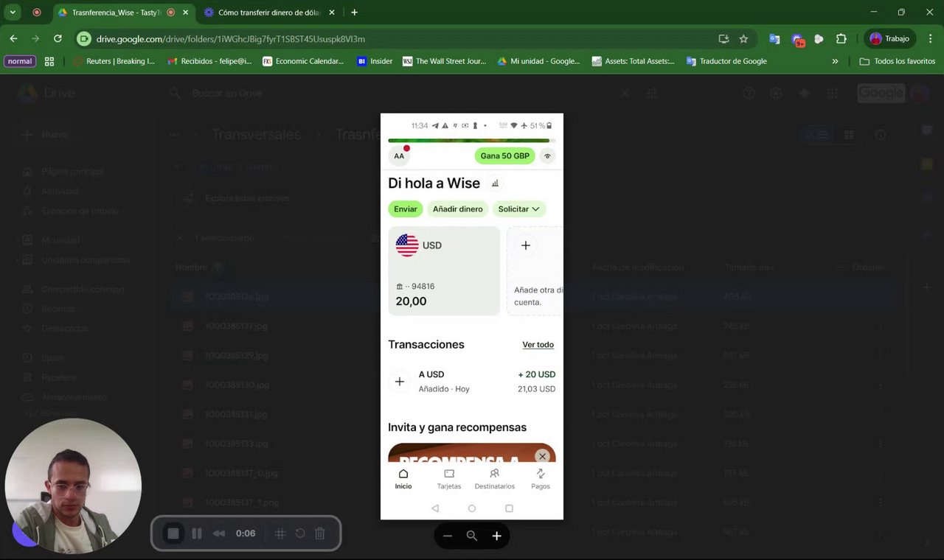Expand the Solicitar dropdown in Wise

(519, 209)
